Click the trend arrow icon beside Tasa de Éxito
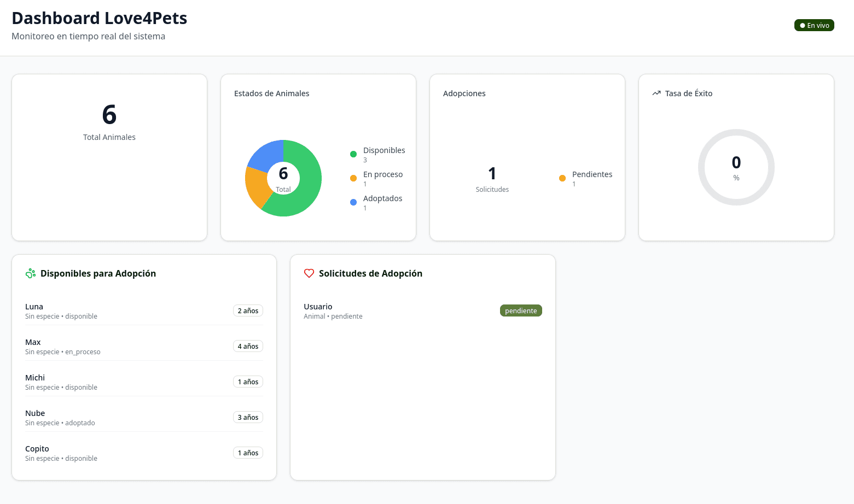 (x=657, y=93)
